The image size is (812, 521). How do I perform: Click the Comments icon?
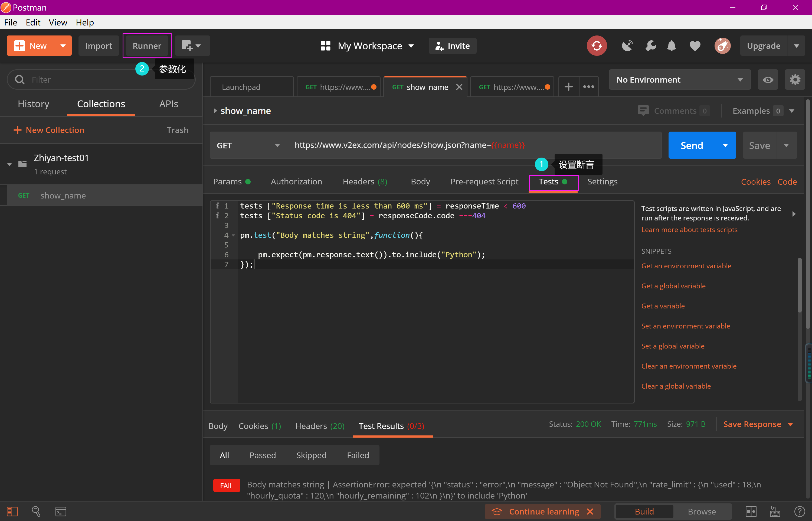[643, 111]
